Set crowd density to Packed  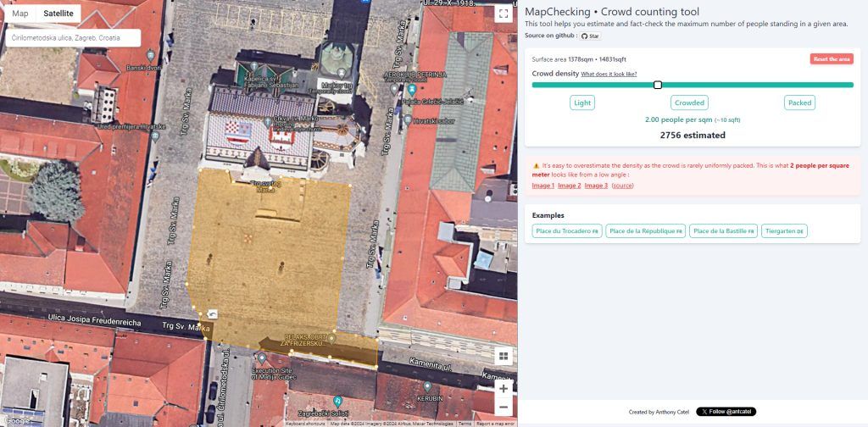[x=799, y=103]
